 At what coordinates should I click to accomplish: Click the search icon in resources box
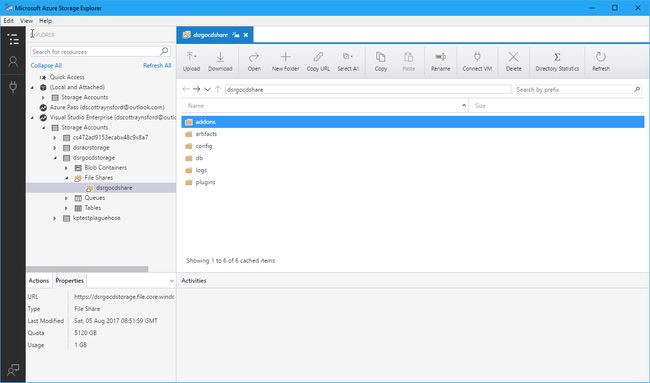click(x=164, y=51)
